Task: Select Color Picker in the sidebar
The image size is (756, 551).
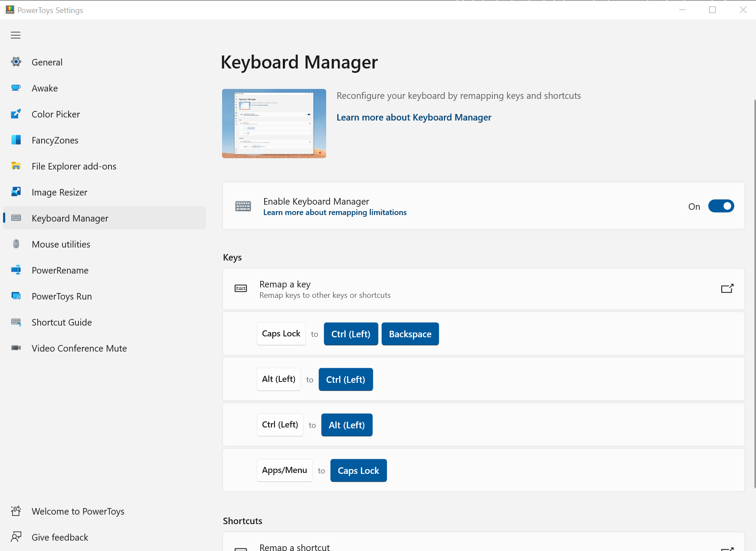Action: [x=105, y=114]
